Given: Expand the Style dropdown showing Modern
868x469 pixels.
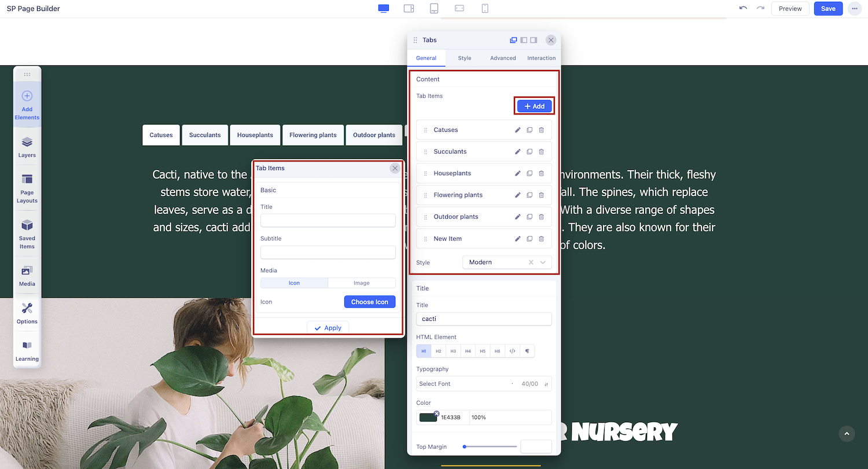Looking at the screenshot, I should (543, 263).
